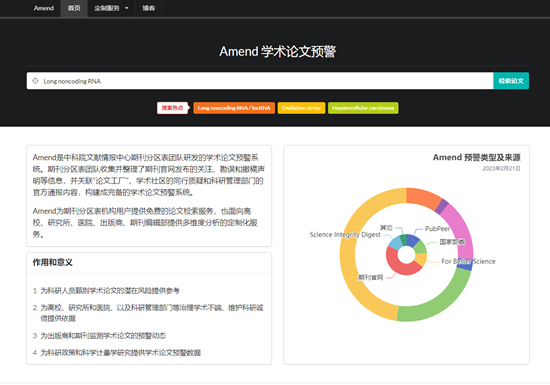550x385 pixels.
Task: Click the orange outer ring segment
Action: [x=424, y=197]
